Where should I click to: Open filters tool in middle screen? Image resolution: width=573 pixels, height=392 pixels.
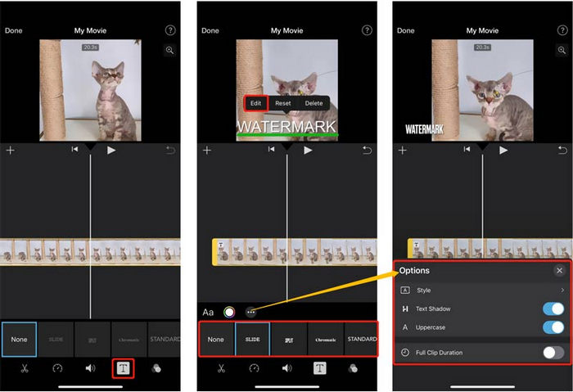click(353, 368)
